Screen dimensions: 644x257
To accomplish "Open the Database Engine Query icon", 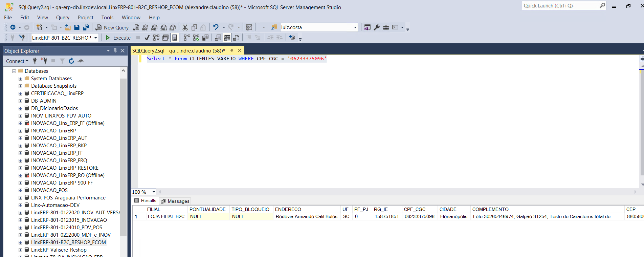I will click(136, 27).
